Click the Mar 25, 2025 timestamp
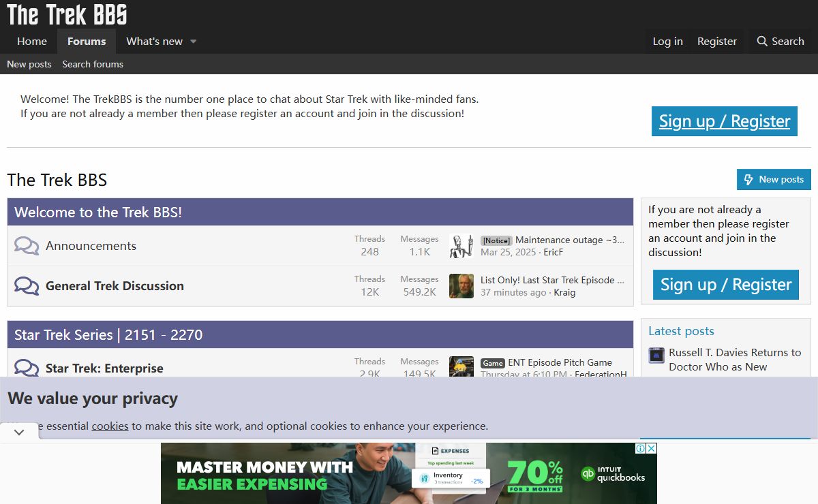 tap(509, 252)
